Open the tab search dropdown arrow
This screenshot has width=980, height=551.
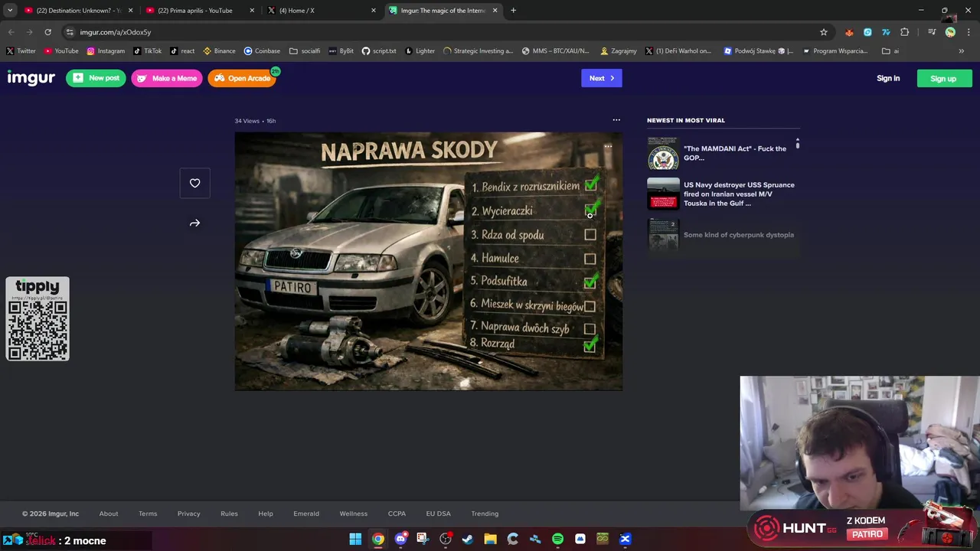9,11
